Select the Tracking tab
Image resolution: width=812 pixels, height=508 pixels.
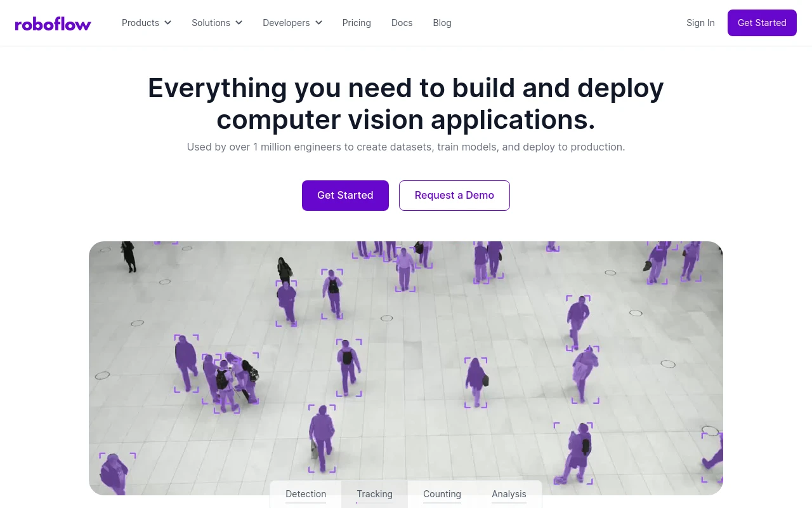tap(374, 494)
